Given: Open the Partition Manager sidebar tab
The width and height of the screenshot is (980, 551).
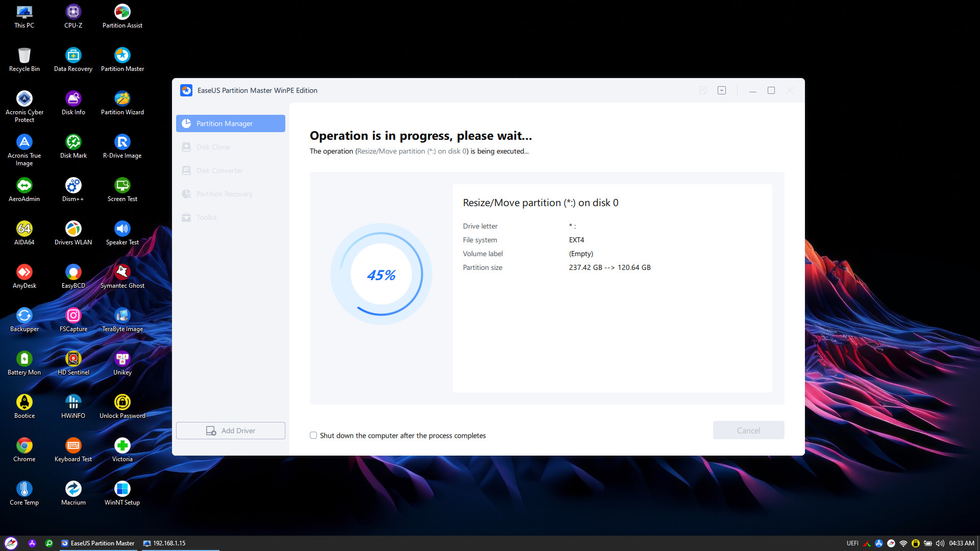Looking at the screenshot, I should 230,123.
